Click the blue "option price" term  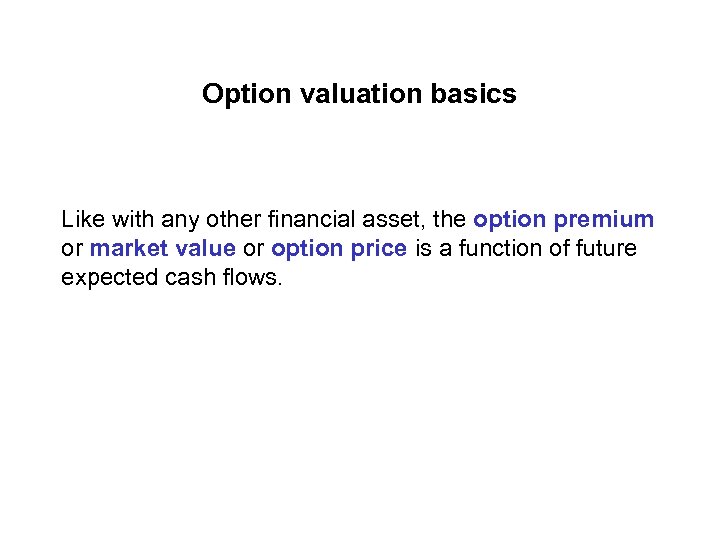(x=339, y=248)
